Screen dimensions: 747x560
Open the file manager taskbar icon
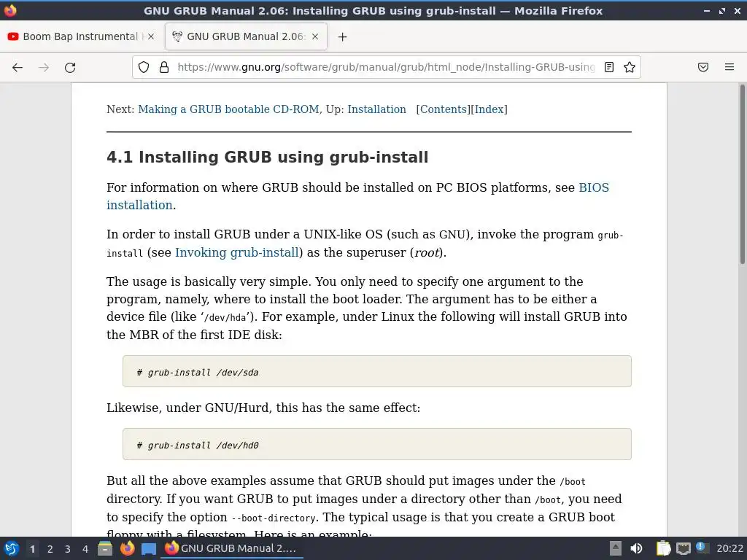click(x=105, y=548)
